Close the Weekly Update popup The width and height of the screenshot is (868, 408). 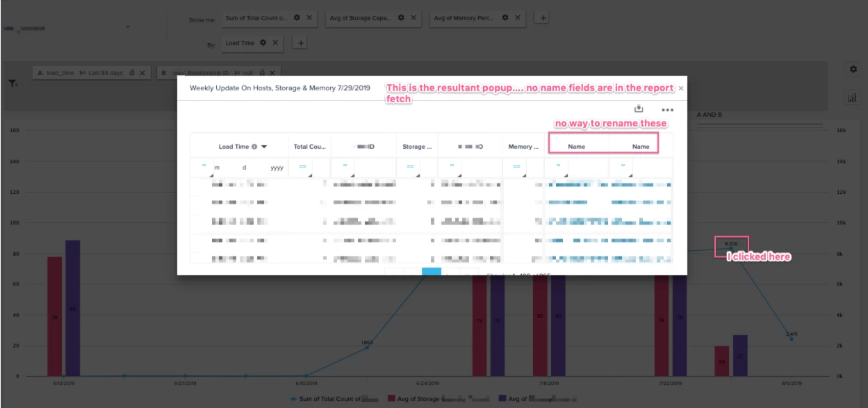point(681,88)
